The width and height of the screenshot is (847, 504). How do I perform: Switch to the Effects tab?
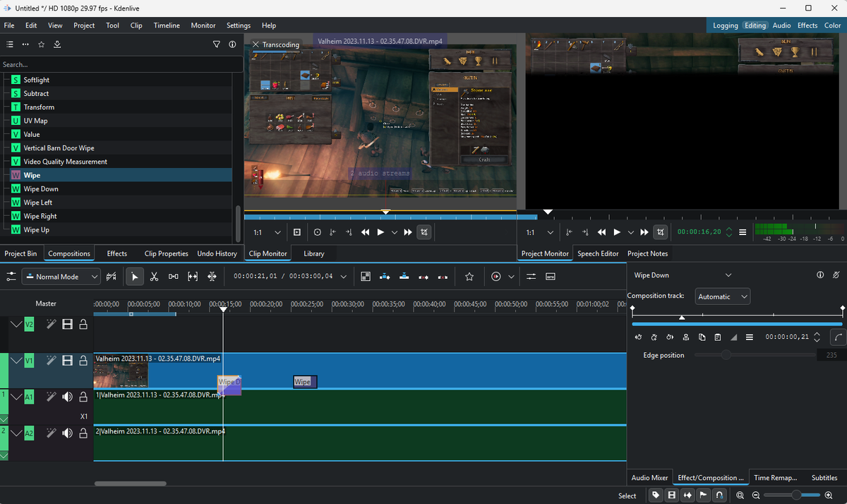click(x=117, y=253)
